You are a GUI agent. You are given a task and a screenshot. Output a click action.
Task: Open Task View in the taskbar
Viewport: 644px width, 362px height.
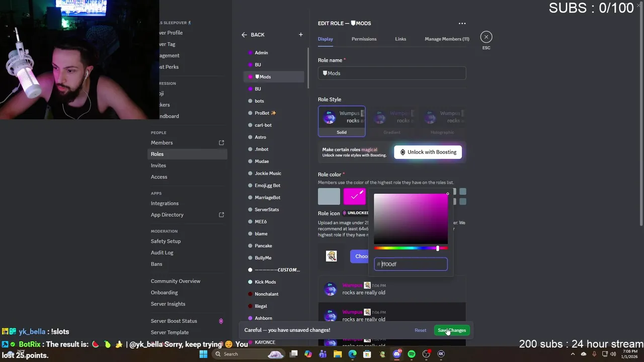tap(294, 354)
